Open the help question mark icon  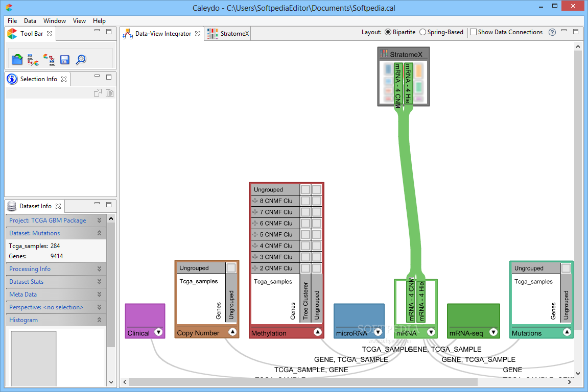[x=552, y=32]
